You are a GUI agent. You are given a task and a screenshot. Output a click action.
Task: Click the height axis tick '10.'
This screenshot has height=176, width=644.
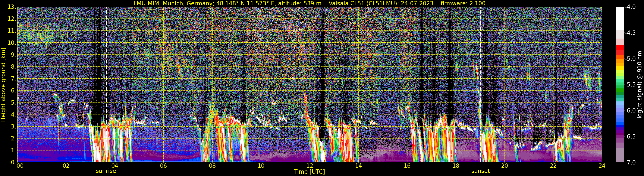coord(12,43)
